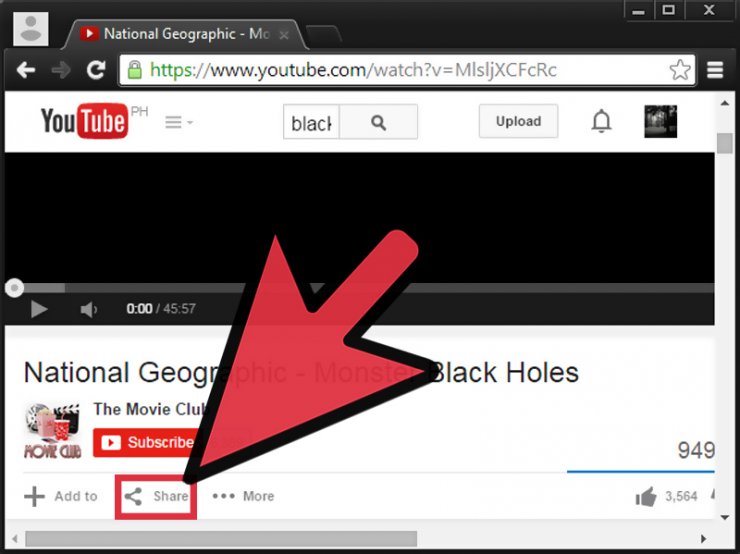The height and width of the screenshot is (554, 740).
Task: Click the horizontal scrollbar thumb
Action: (221, 538)
